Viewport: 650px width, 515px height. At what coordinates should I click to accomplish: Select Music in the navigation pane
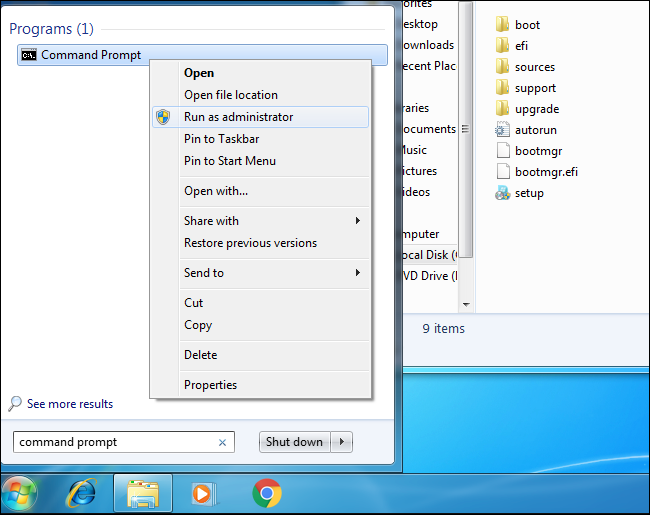(x=415, y=150)
